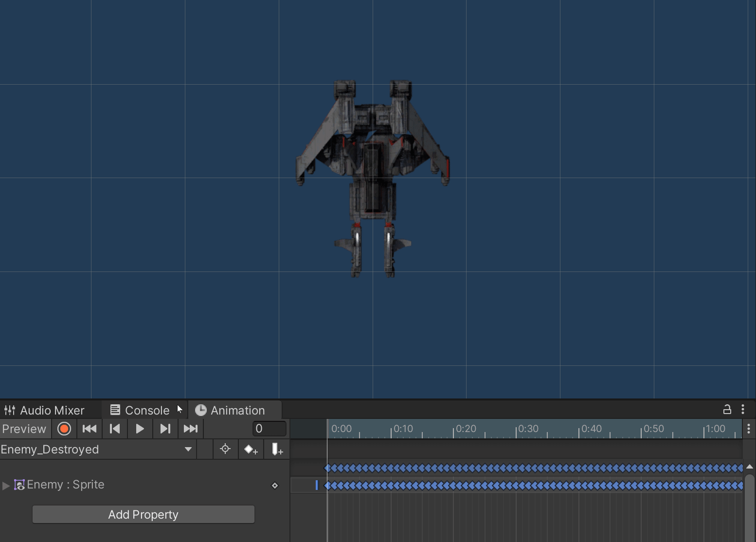
Task: Open the Enemy_Destroyed clip dropdown
Action: pos(98,449)
